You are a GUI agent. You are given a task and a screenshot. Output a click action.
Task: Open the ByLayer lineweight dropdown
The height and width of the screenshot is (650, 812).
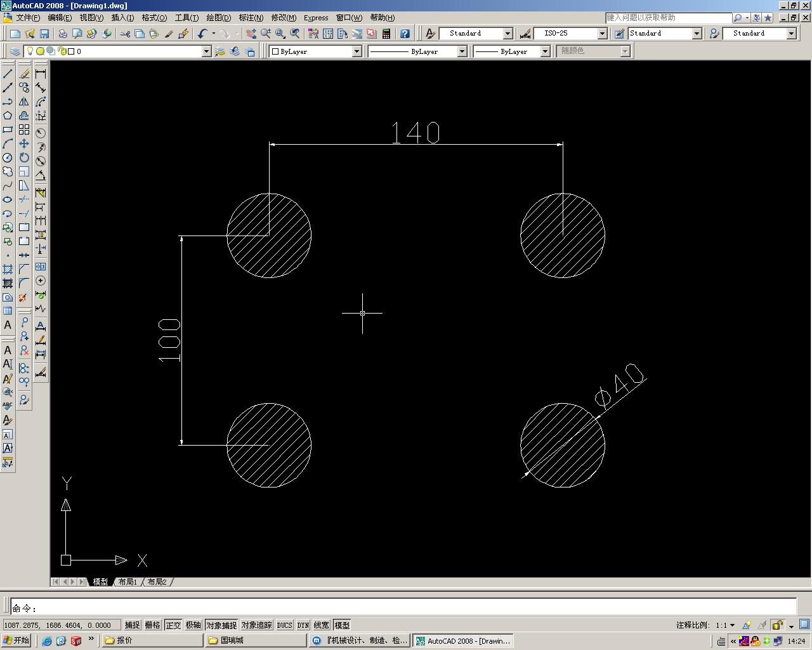(544, 51)
